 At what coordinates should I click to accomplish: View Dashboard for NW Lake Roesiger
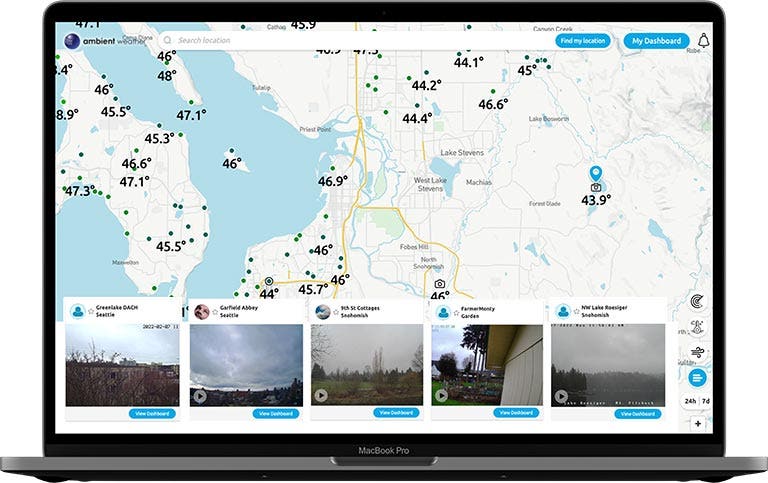pos(638,414)
